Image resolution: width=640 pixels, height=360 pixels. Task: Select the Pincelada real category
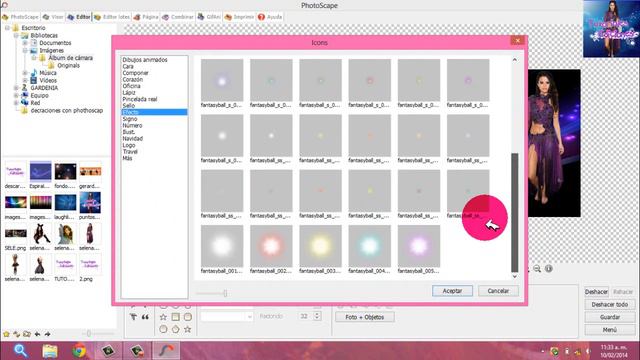pyautogui.click(x=140, y=99)
